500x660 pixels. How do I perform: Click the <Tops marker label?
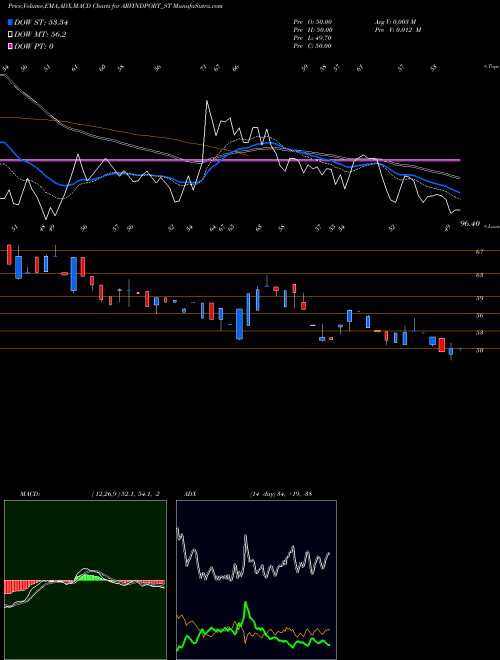coord(491,67)
